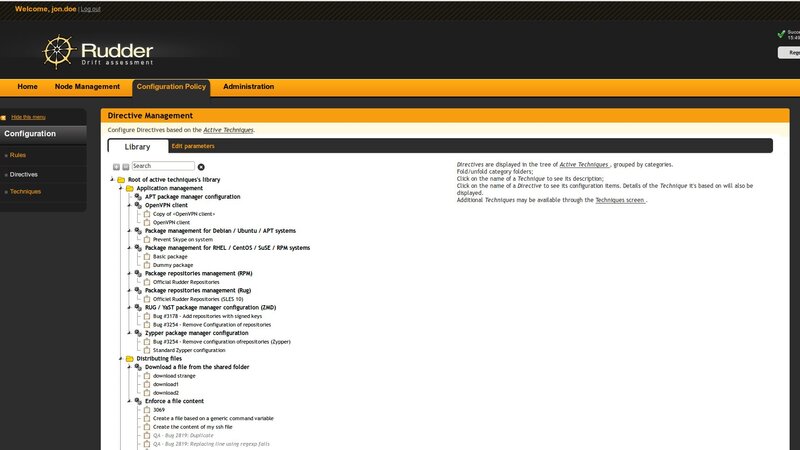Click directive icon beside download strange
800x450 pixels.
[147, 376]
